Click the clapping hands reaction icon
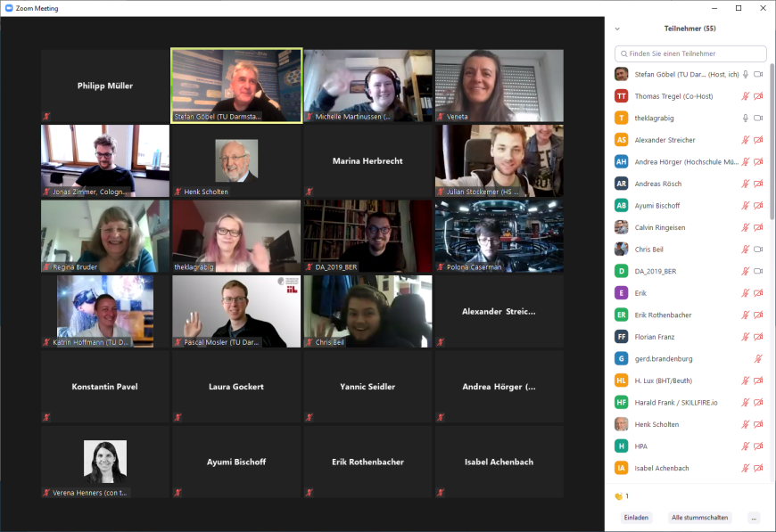 tap(617, 496)
